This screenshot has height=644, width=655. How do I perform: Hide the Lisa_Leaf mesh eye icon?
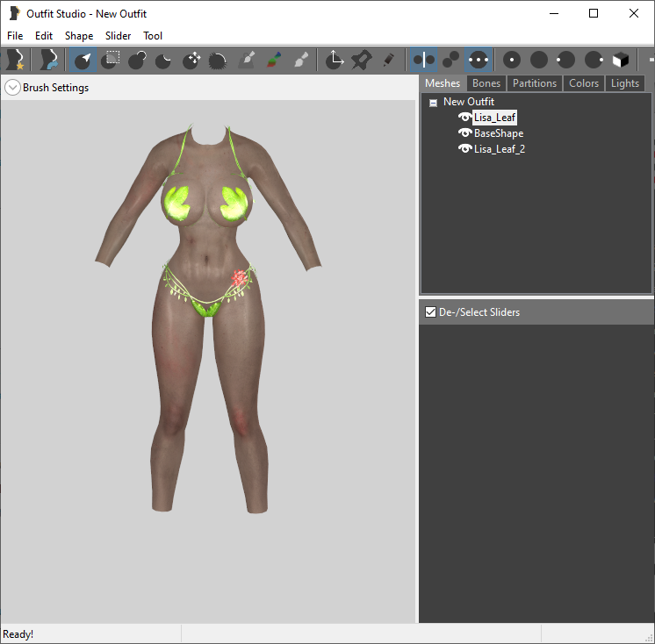tap(464, 118)
